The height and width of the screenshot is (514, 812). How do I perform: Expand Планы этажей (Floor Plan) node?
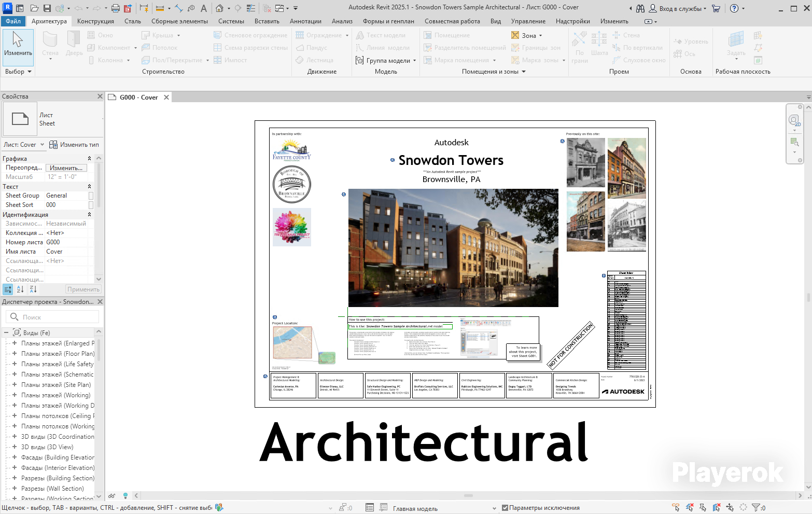[x=15, y=354]
